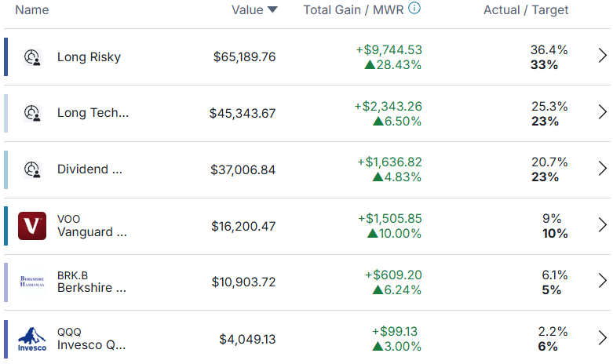
Task: Click the Dividend portfolio icon
Action: 32,169
